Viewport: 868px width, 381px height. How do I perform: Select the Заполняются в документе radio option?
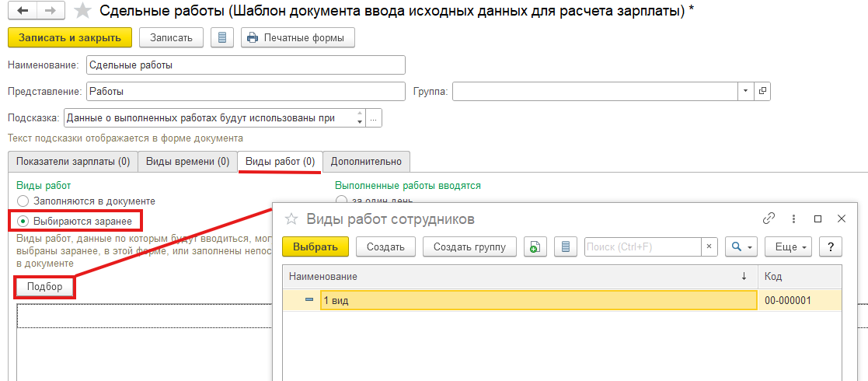click(85, 201)
